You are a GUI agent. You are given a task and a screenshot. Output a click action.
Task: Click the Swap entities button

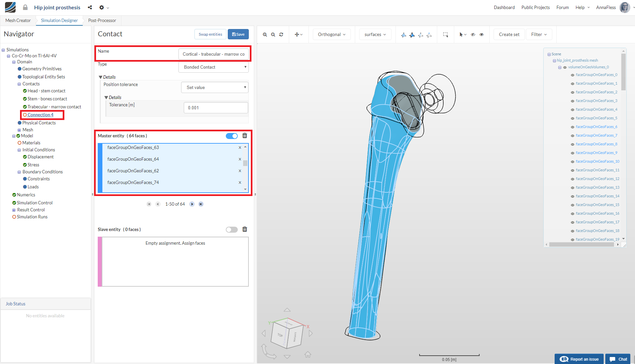pyautogui.click(x=210, y=34)
